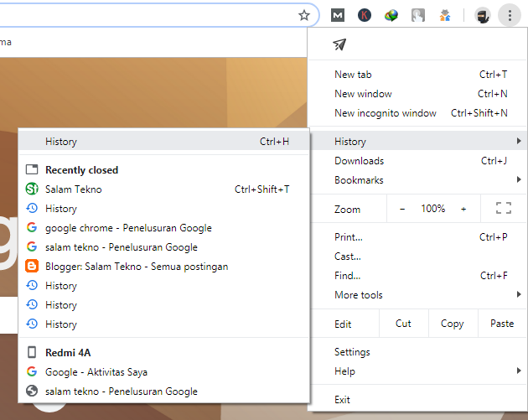Open the user profile avatar
Viewport: 528px width, 420px height.
pos(483,15)
